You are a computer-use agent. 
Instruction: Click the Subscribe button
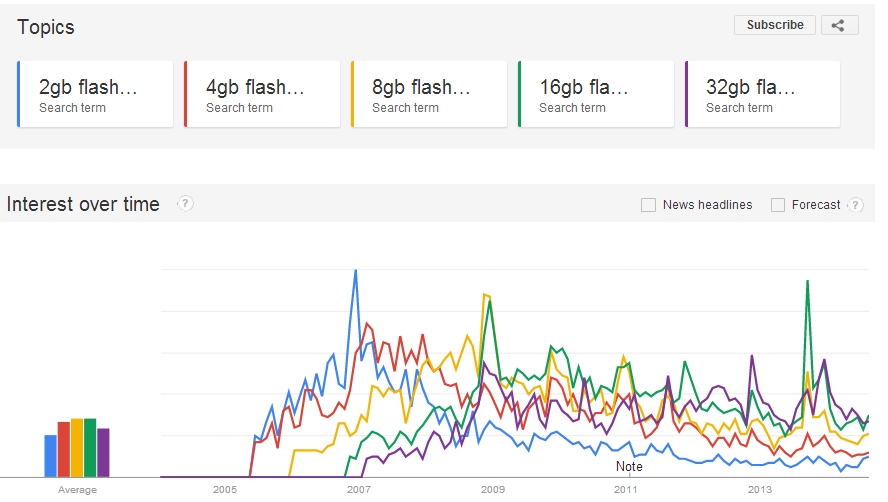(x=775, y=25)
